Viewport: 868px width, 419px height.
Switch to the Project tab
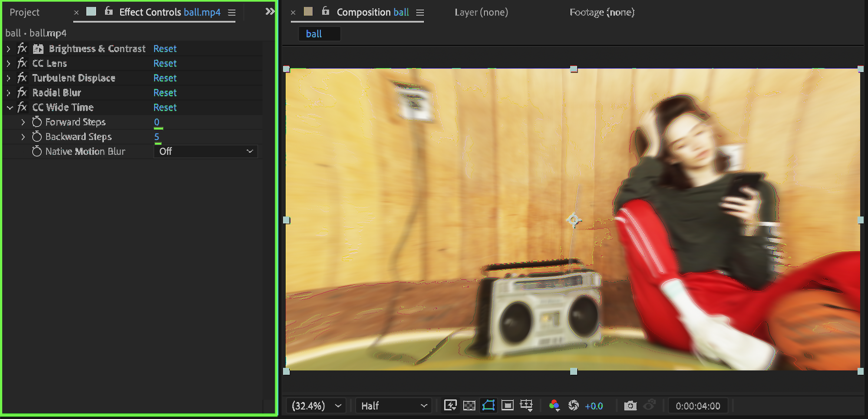tap(24, 12)
